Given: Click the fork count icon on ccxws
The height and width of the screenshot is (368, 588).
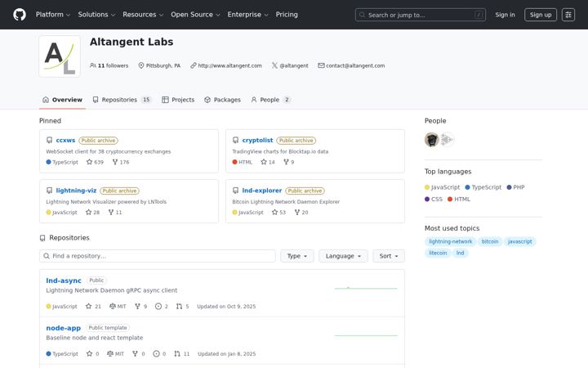Looking at the screenshot, I should coord(115,162).
